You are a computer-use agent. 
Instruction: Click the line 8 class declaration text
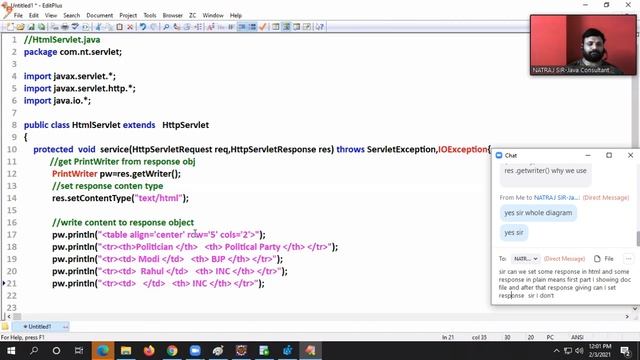pyautogui.click(x=116, y=125)
